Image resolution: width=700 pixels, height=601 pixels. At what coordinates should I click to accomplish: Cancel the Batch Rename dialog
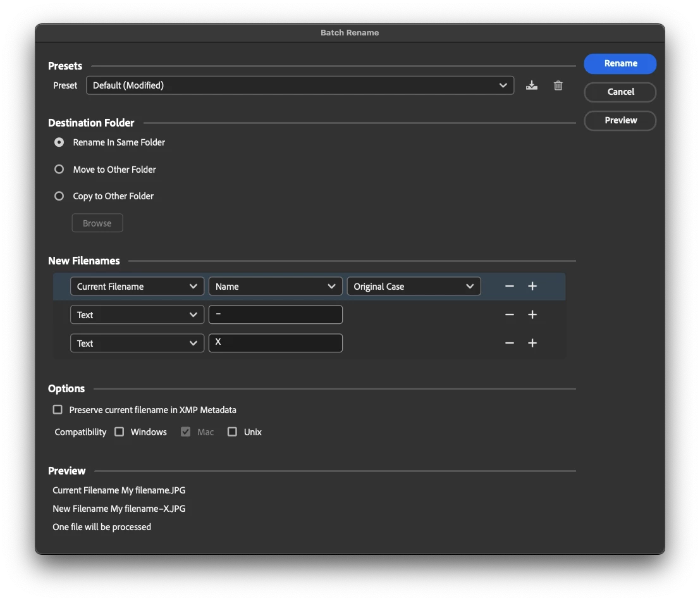620,92
